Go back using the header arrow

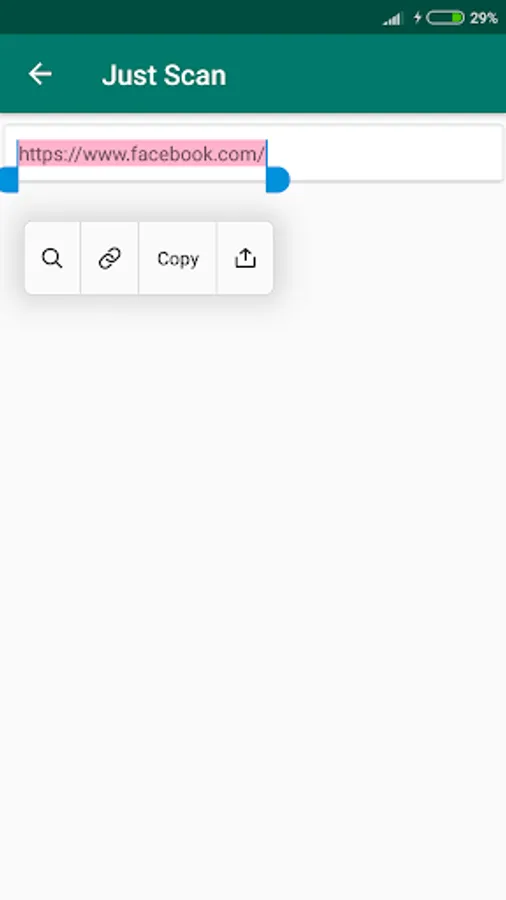(40, 74)
